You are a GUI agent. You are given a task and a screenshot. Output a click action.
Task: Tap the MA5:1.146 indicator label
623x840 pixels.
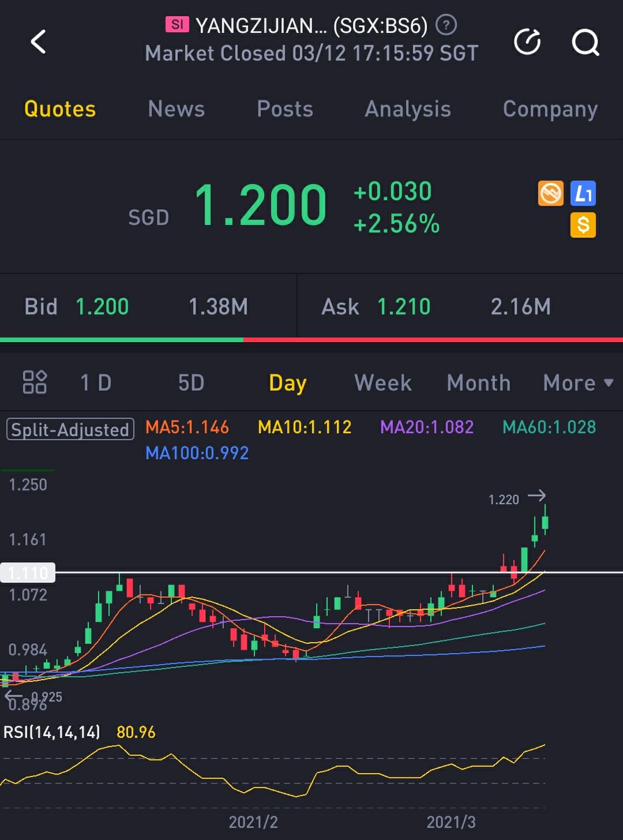[x=187, y=427]
